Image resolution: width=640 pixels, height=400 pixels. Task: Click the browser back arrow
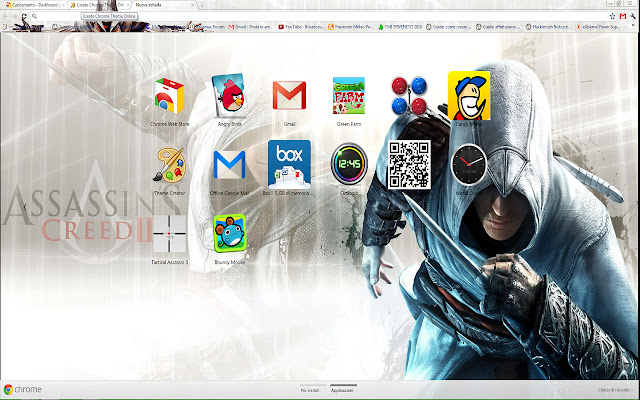coord(6,16)
